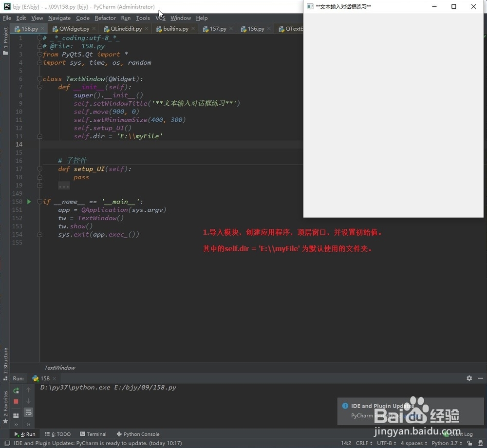The width and height of the screenshot is (487, 448).
Task: Click the 14:2 caret position indicator
Action: (346, 443)
